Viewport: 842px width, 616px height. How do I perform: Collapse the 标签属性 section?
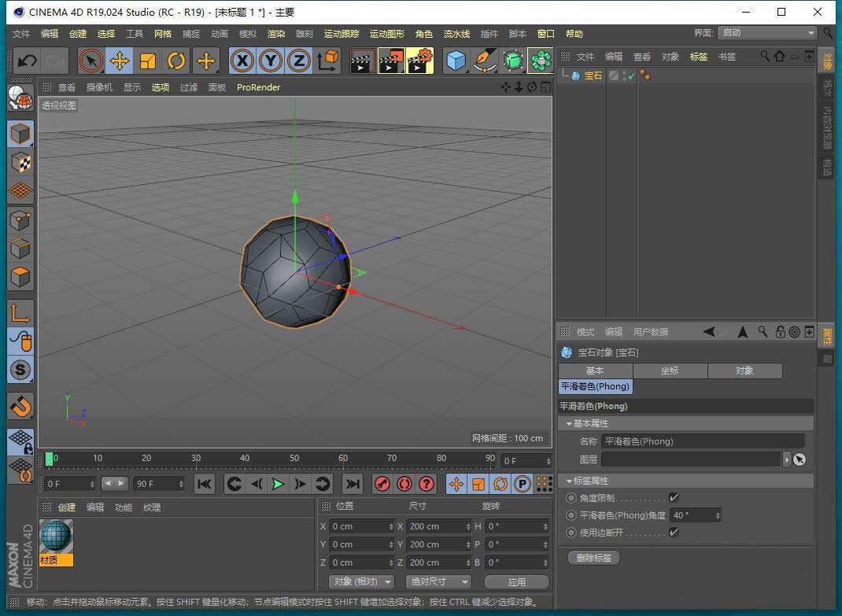pyautogui.click(x=569, y=481)
